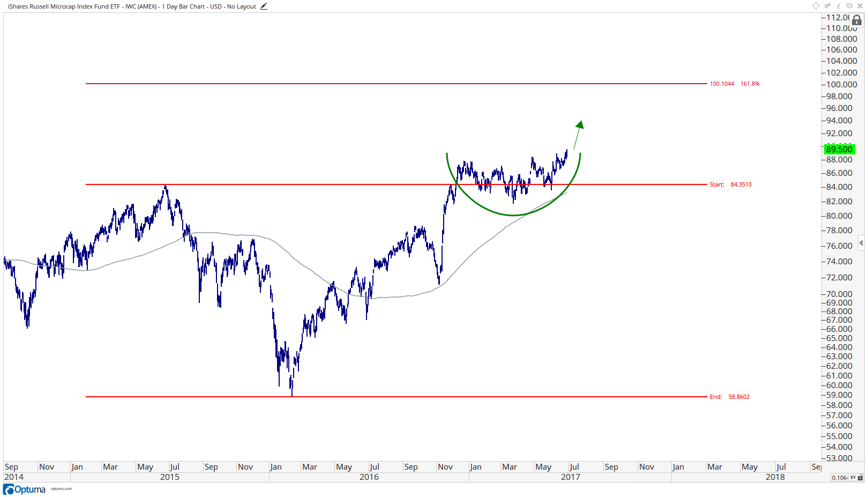Toggle the price scale padlock
The width and height of the screenshot is (868, 497).
[857, 20]
